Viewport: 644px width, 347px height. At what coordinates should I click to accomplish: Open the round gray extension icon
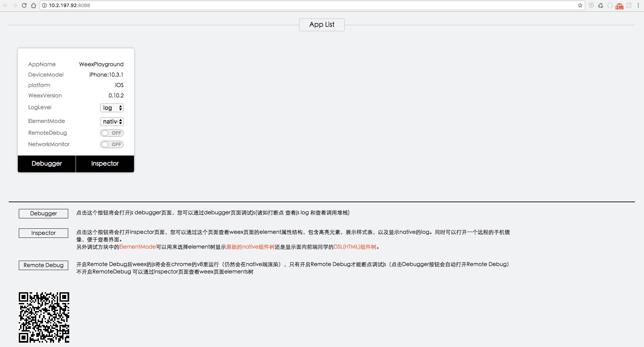click(610, 5)
